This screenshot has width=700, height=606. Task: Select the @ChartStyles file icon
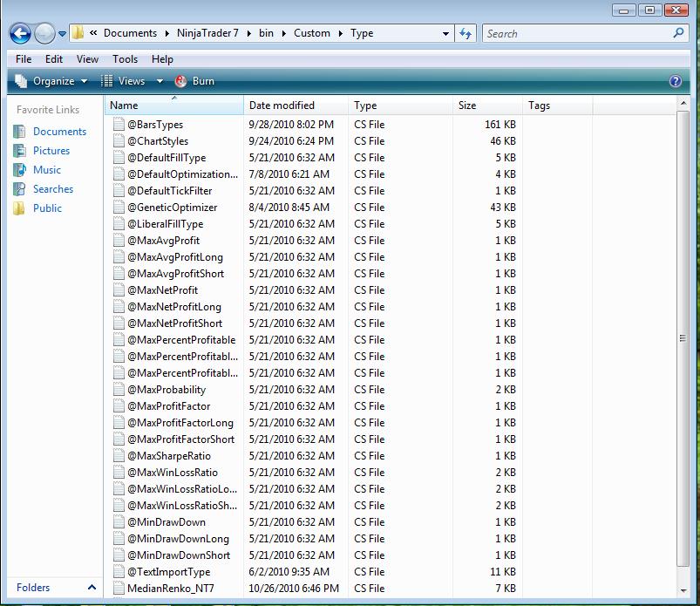pos(119,140)
